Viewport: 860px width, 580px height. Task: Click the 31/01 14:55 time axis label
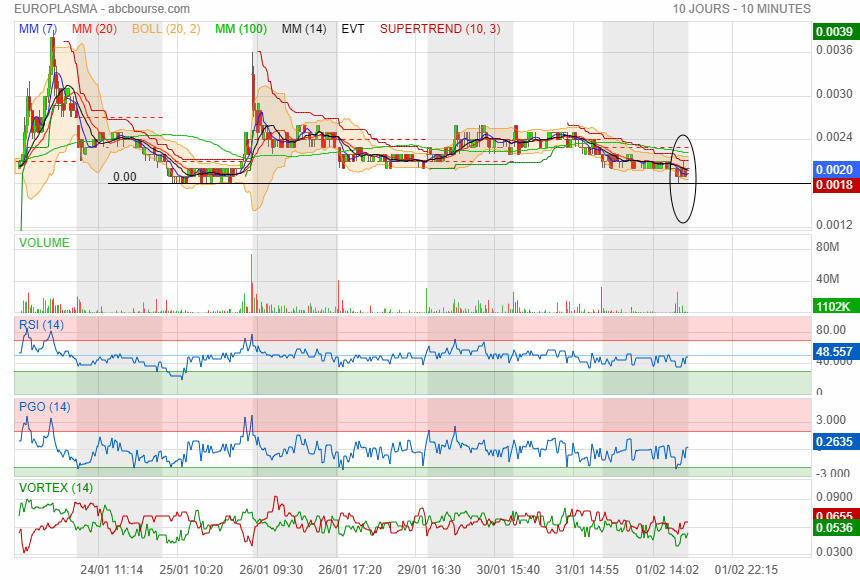(x=587, y=570)
